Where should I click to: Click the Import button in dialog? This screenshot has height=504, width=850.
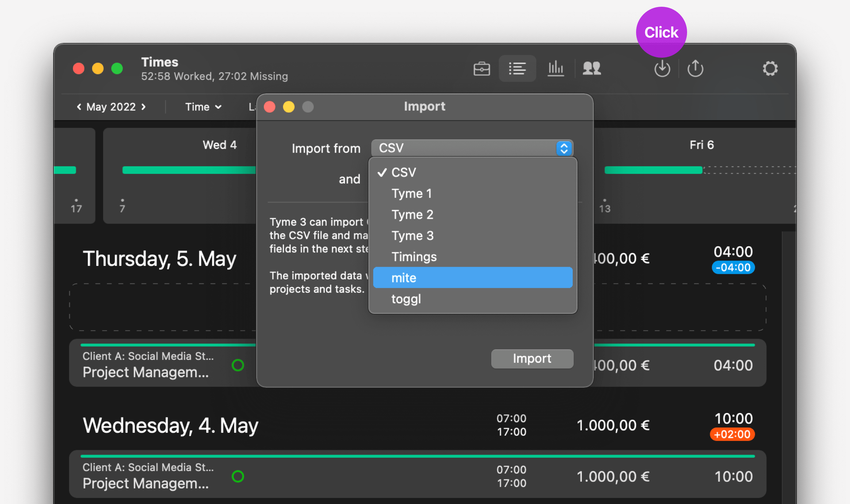point(532,359)
